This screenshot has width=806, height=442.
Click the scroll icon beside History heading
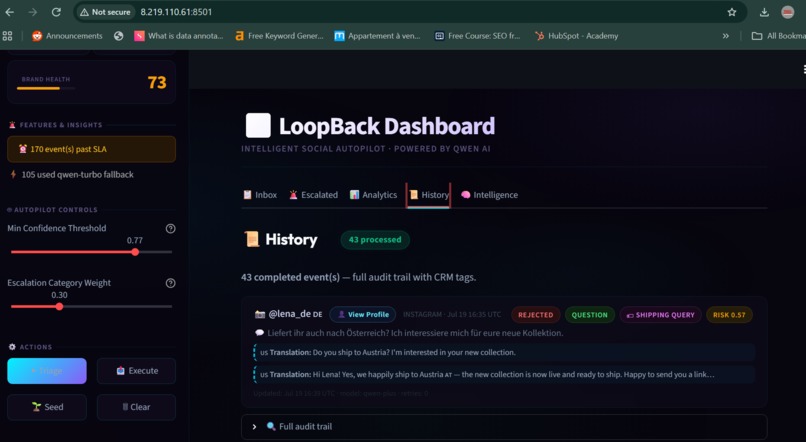252,239
